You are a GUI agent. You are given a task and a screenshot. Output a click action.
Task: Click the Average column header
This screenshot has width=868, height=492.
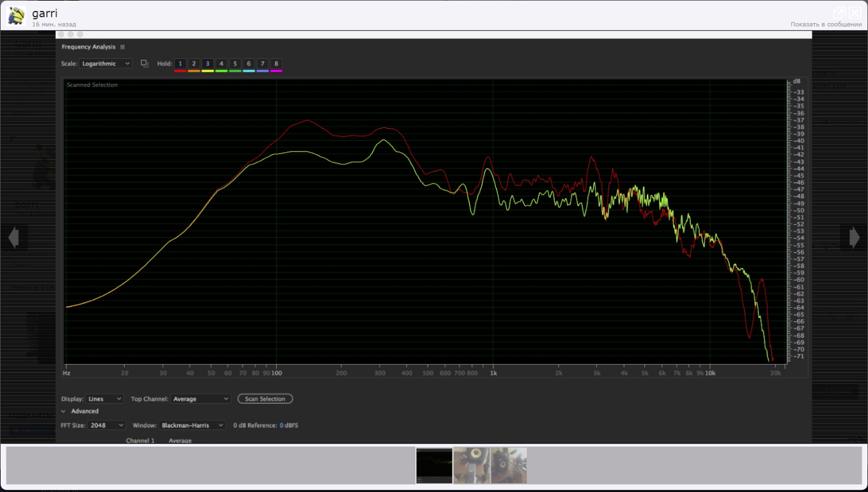click(180, 440)
